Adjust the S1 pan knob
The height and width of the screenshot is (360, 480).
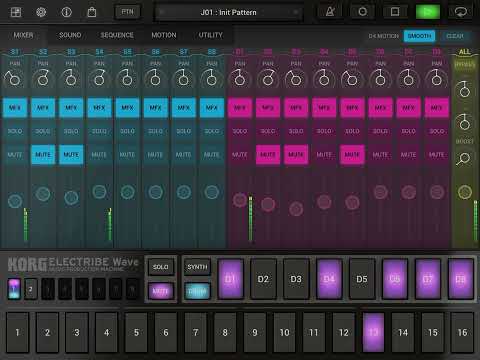[13, 79]
